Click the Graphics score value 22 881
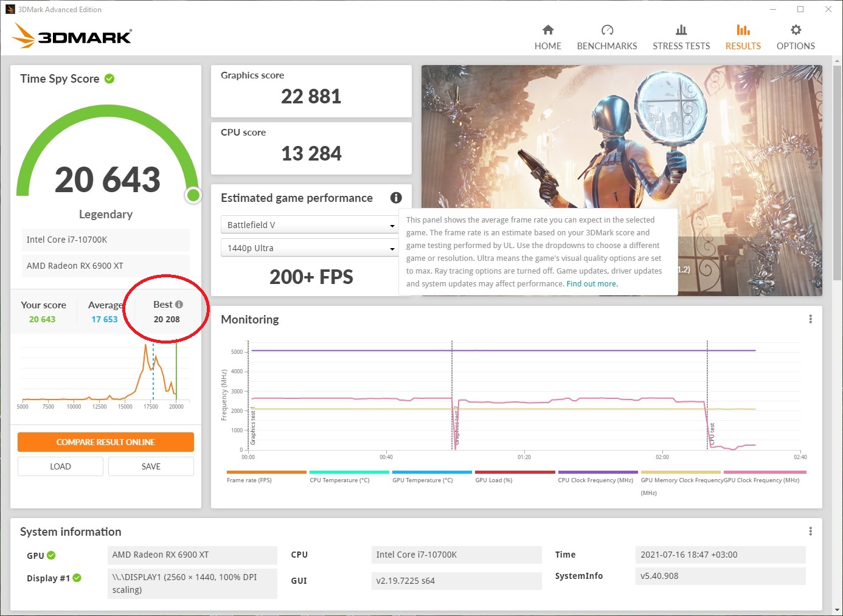 (x=311, y=96)
